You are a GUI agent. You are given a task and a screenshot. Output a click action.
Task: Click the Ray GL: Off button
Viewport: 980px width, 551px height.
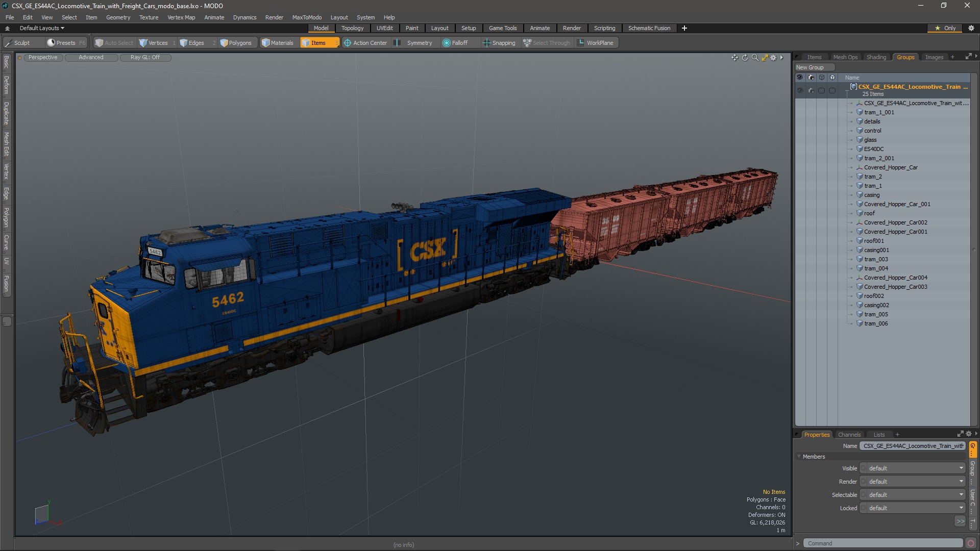145,57
